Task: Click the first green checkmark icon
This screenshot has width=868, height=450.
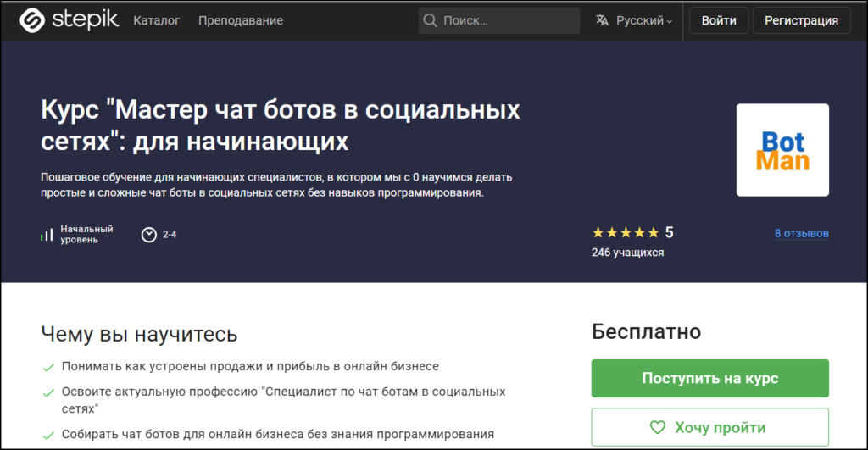Action: pos(48,368)
